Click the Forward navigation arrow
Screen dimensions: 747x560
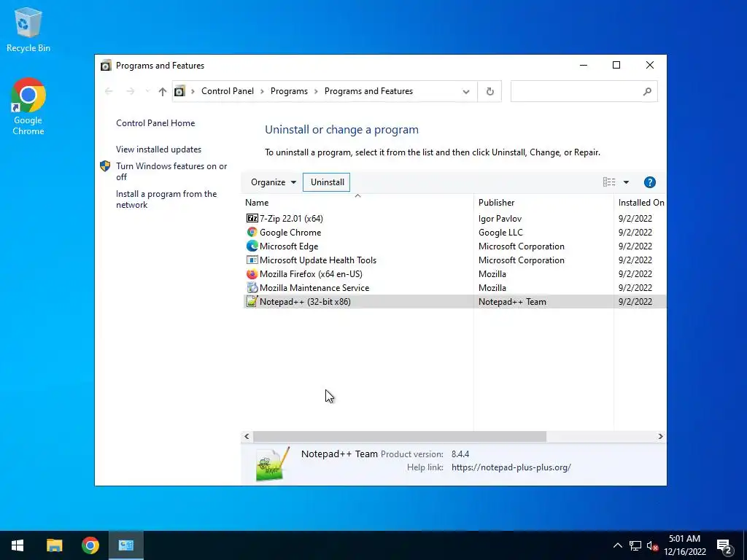130,91
